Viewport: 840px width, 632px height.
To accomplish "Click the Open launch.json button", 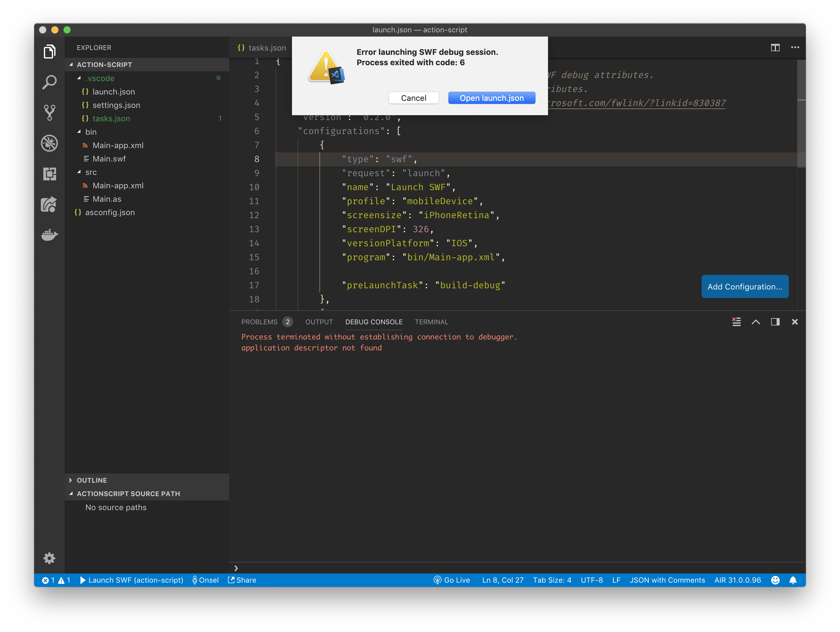I will pos(491,98).
